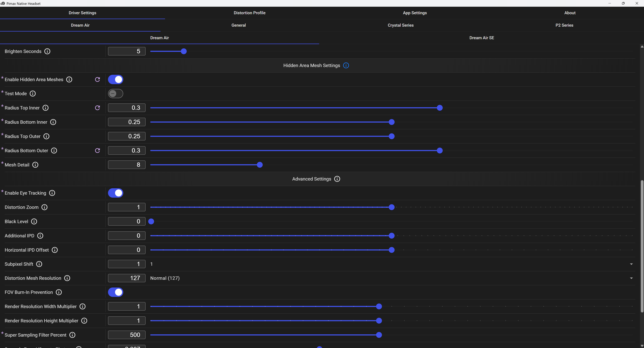The width and height of the screenshot is (644, 348).
Task: Go to the App Settings tab
Action: [415, 13]
